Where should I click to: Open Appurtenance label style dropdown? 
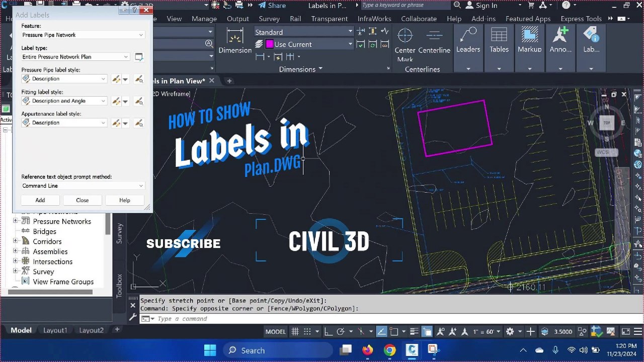coord(64,123)
